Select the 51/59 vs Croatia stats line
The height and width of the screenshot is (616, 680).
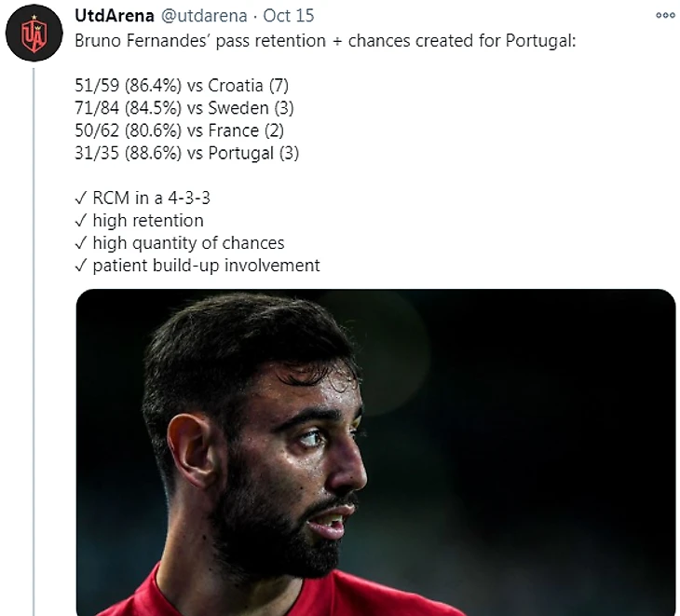click(174, 87)
